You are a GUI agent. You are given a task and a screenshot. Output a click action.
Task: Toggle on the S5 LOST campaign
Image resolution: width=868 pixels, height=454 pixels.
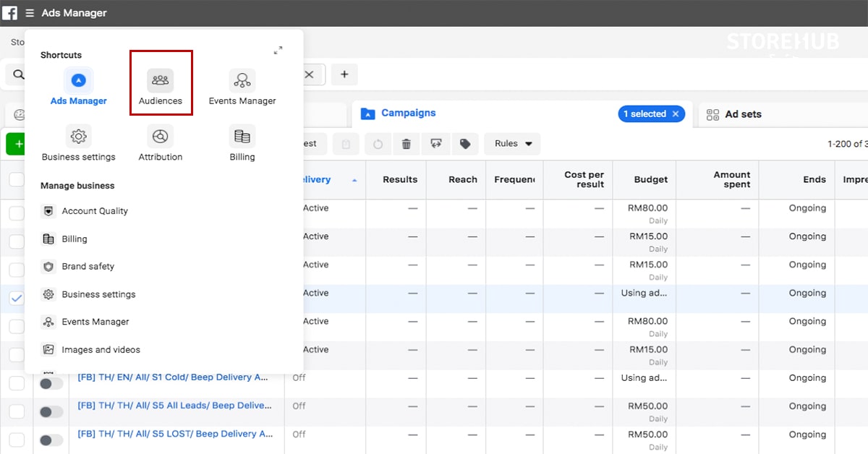click(x=51, y=440)
